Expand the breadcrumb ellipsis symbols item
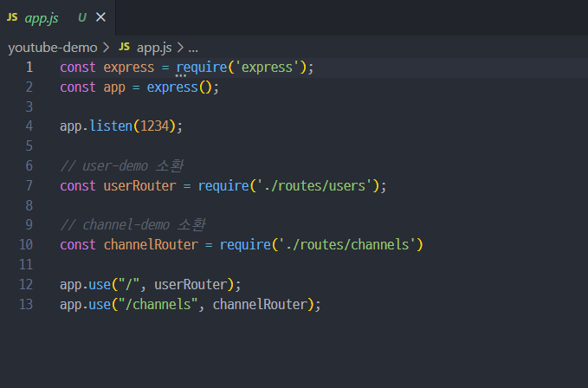The image size is (588, 388). [x=193, y=50]
